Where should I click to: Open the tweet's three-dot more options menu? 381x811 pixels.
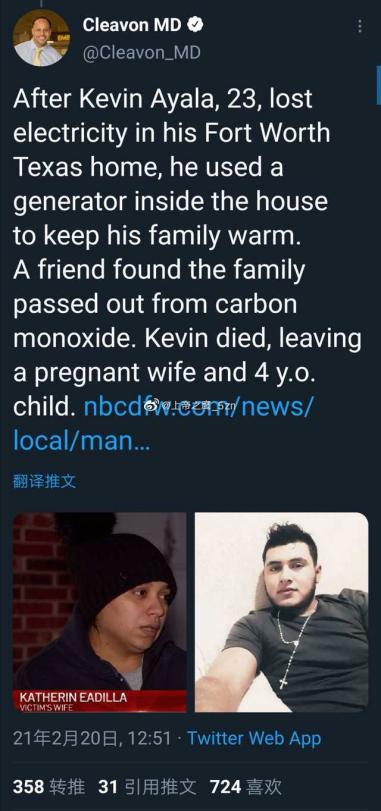point(360,26)
